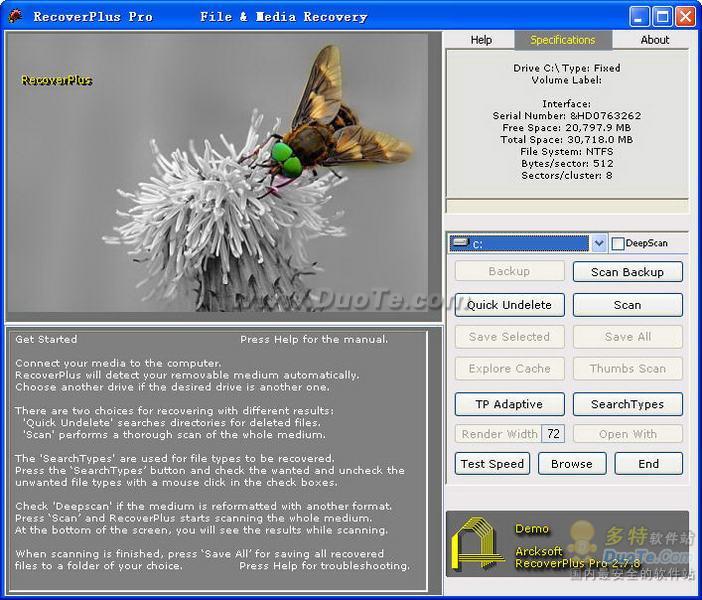Click 'Drive C:\ Type: Fixed' text
Screen dimensions: 702x600
click(x=566, y=68)
